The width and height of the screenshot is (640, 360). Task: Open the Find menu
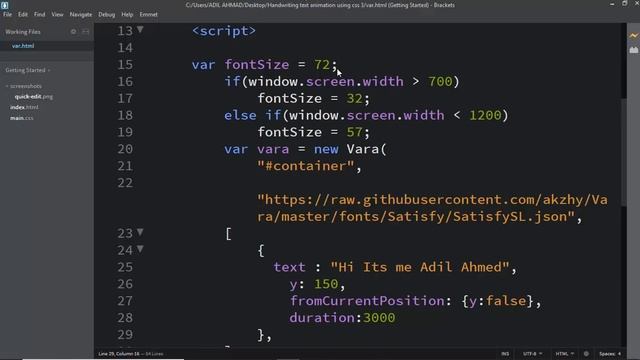pyautogui.click(x=40, y=14)
